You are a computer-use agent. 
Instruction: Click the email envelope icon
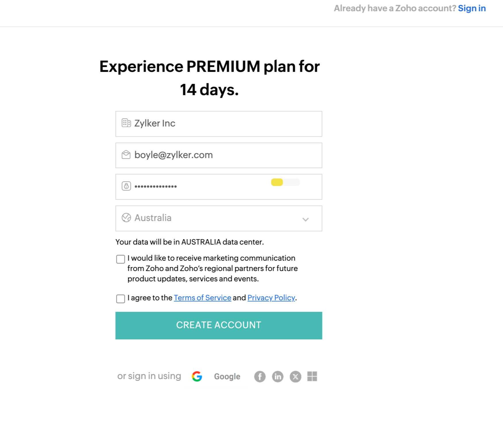click(x=126, y=155)
